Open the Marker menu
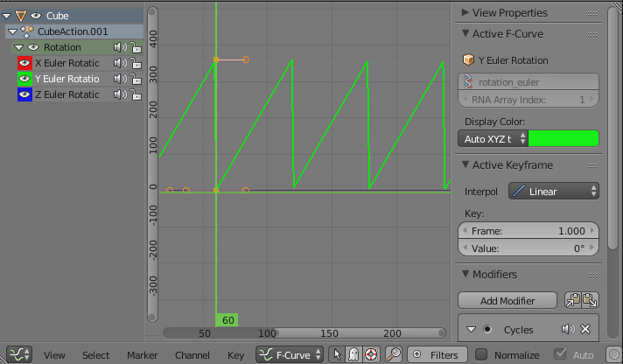Screen dimensions: 623x364 click(142, 355)
